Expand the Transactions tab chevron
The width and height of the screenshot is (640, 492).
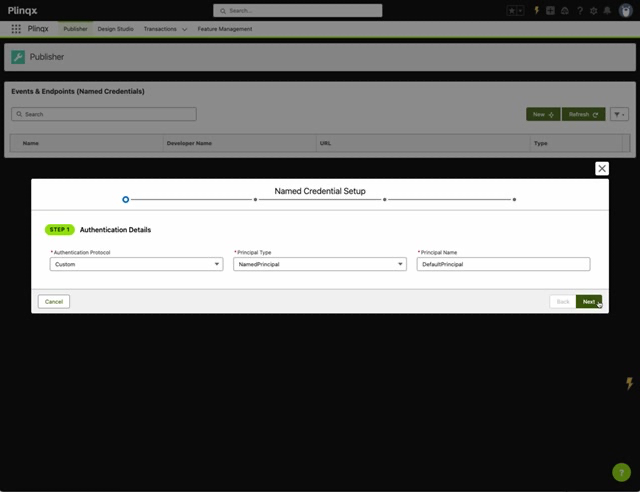coord(184,29)
